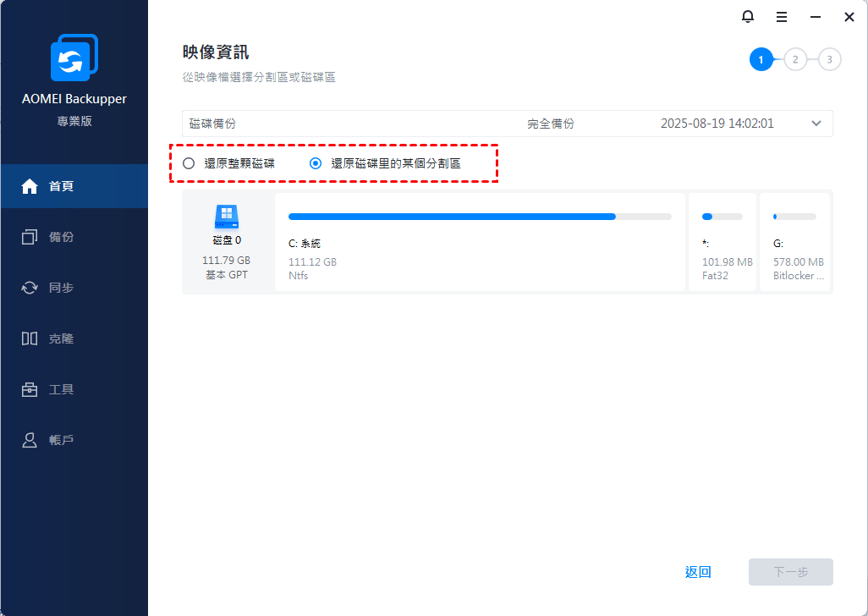The height and width of the screenshot is (616, 868).
Task: Click the home icon beside 首頁
Action: (30, 186)
